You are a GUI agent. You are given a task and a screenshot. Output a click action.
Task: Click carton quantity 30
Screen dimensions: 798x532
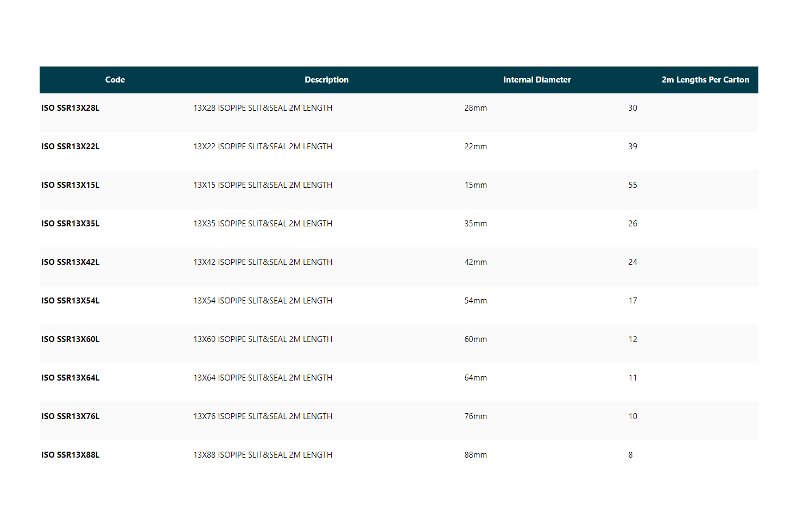pos(633,108)
